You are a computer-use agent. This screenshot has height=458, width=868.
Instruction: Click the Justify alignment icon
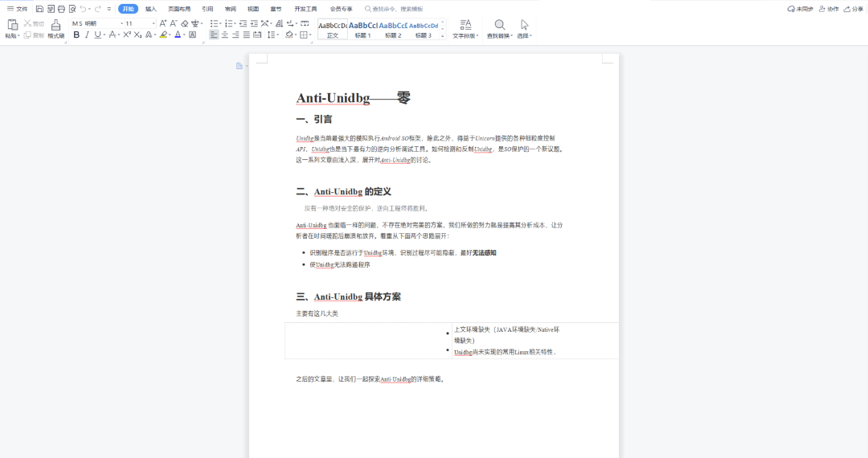point(247,35)
